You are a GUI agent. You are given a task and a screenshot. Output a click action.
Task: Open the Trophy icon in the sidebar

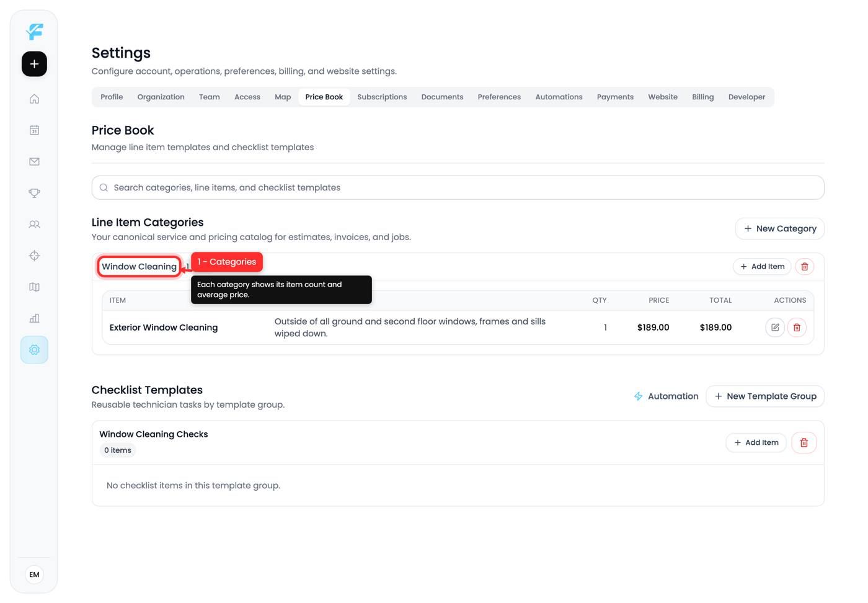[34, 193]
